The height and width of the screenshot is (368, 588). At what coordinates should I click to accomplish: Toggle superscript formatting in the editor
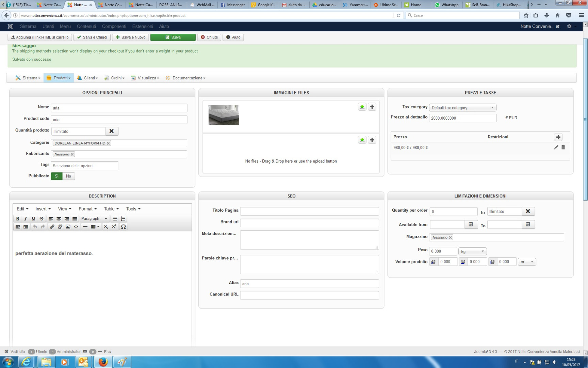tap(114, 227)
